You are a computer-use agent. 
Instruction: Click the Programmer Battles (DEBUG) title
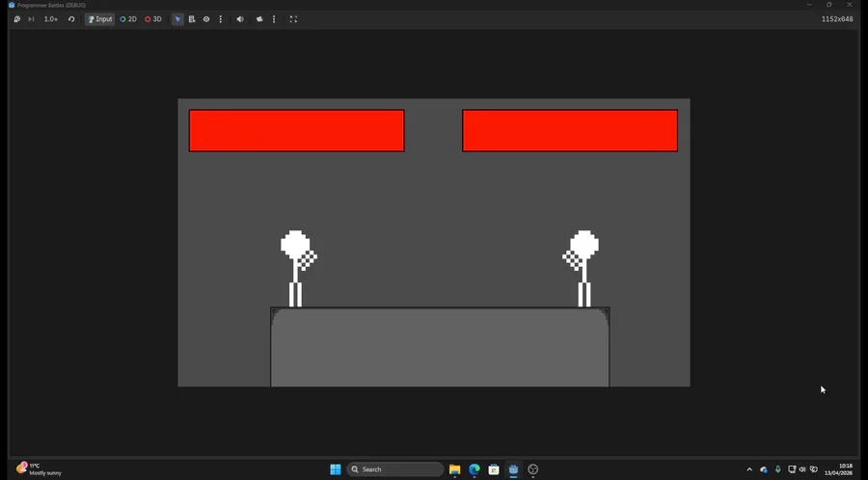pyautogui.click(x=51, y=5)
